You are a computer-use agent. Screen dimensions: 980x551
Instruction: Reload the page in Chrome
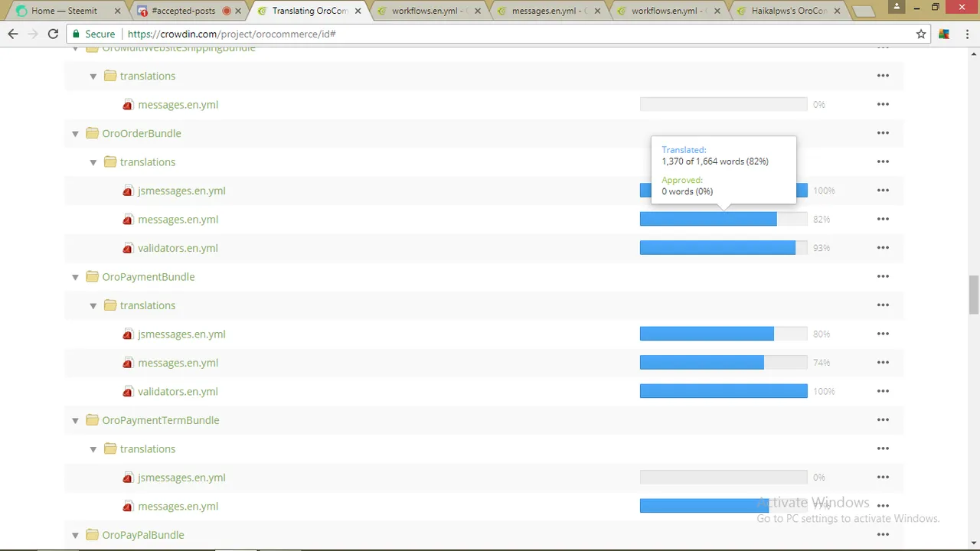[x=53, y=34]
